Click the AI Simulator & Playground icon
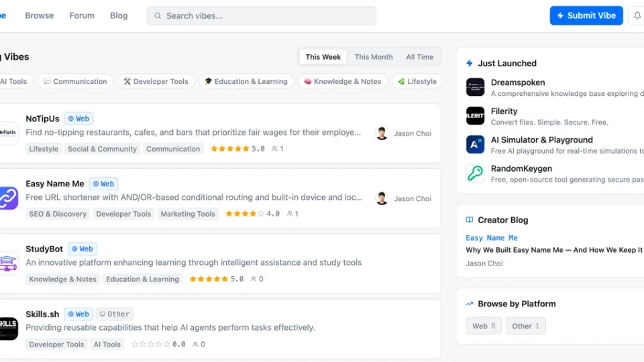 click(x=475, y=145)
